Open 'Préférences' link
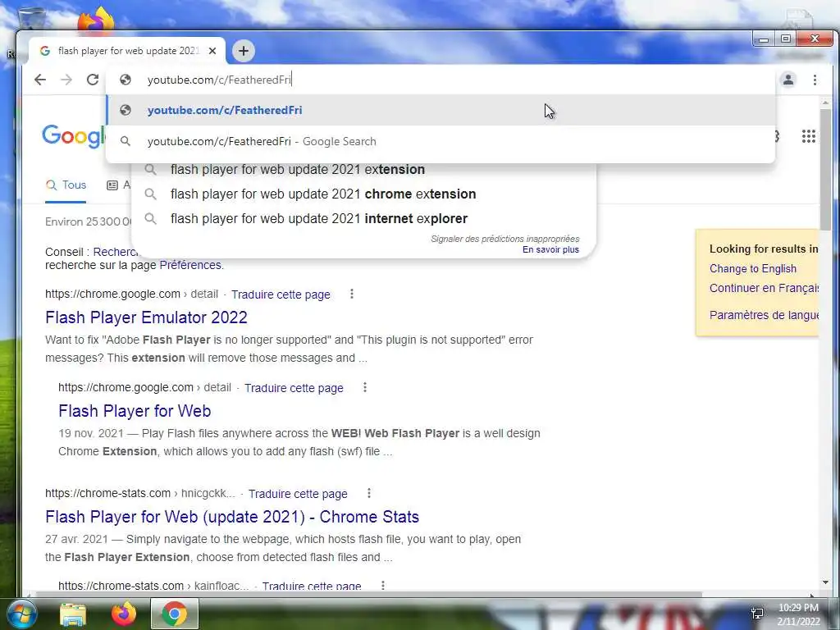Screen dimensions: 840x630 pos(190,265)
